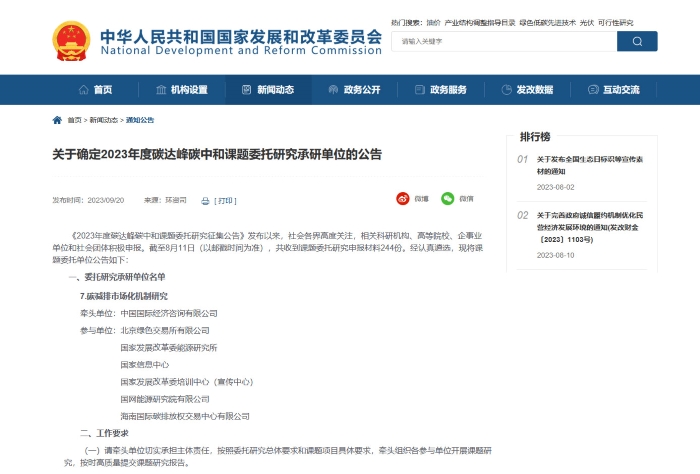
Task: Click the 排行榜 sidebar heading
Action: click(535, 137)
